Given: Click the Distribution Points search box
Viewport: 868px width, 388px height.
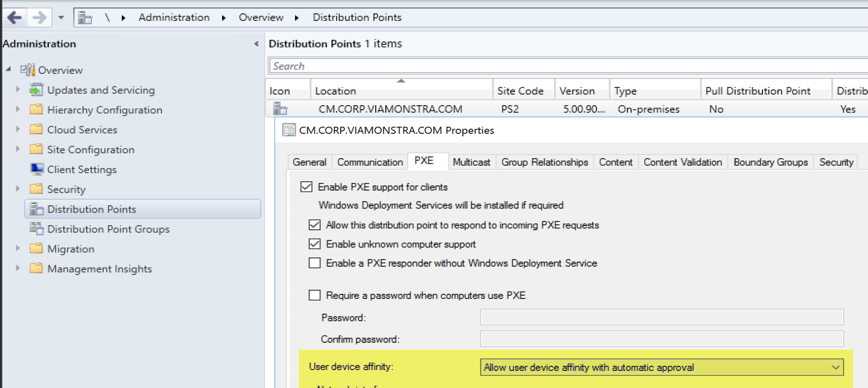Looking at the screenshot, I should 553,66.
